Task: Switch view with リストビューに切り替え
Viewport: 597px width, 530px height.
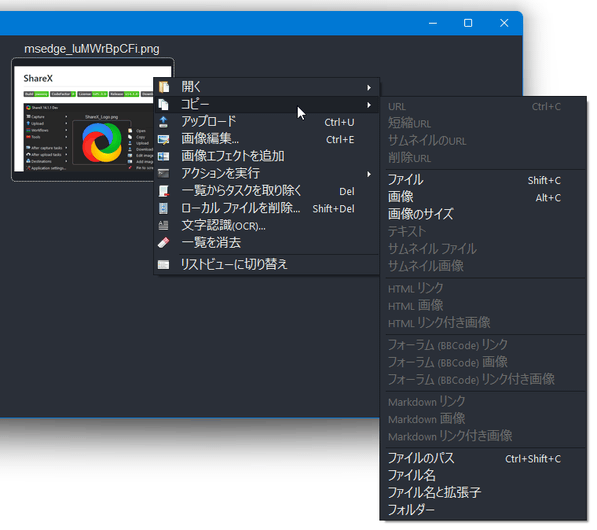Action: [267, 265]
